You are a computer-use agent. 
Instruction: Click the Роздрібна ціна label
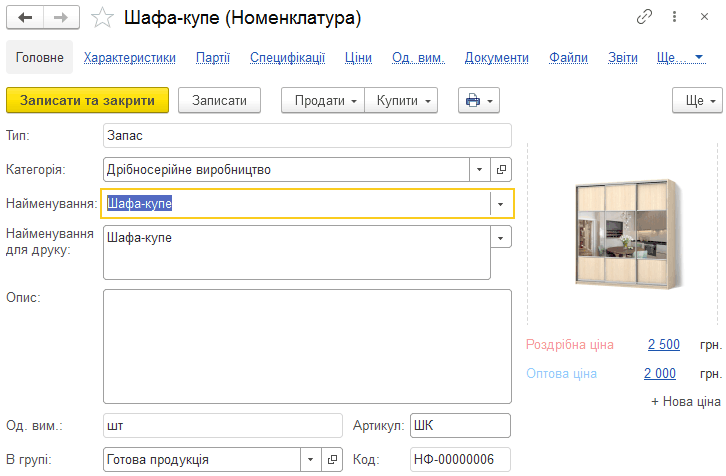(570, 344)
